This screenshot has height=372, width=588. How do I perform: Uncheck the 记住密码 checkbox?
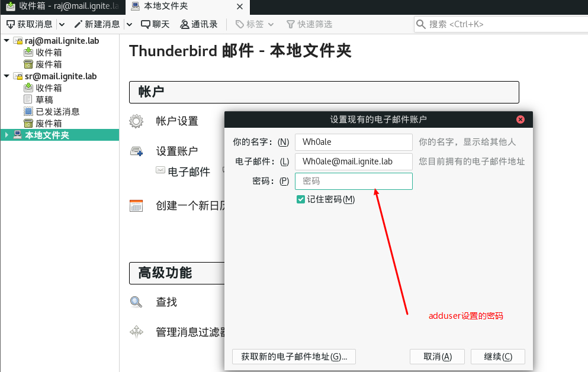300,199
